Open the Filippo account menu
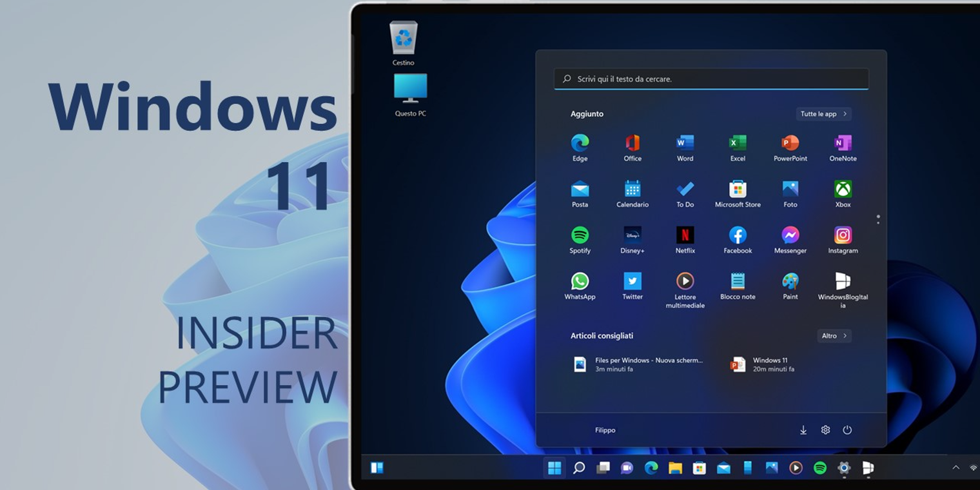The height and width of the screenshot is (490, 980). tap(605, 429)
